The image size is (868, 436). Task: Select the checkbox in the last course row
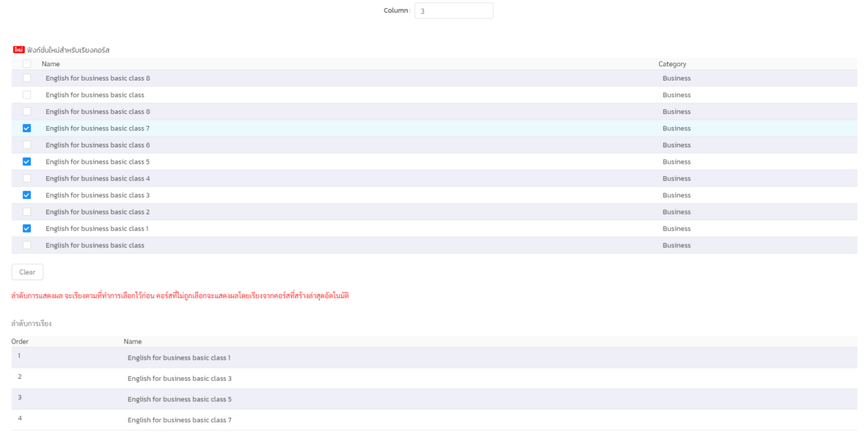click(x=27, y=246)
